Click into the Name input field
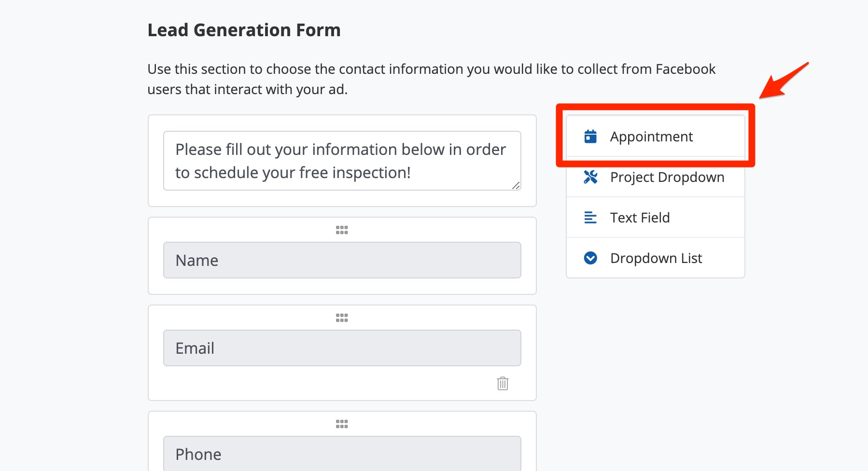 click(x=342, y=260)
